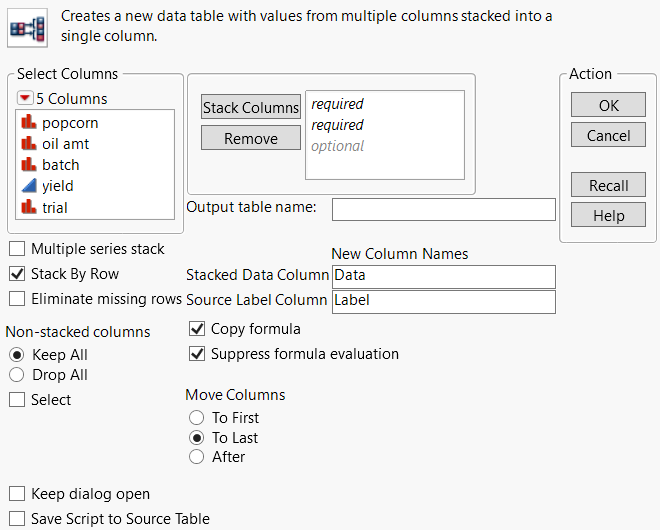Viewport: 660px width, 530px height.
Task: Click the Output table name field
Action: pyautogui.click(x=443, y=209)
